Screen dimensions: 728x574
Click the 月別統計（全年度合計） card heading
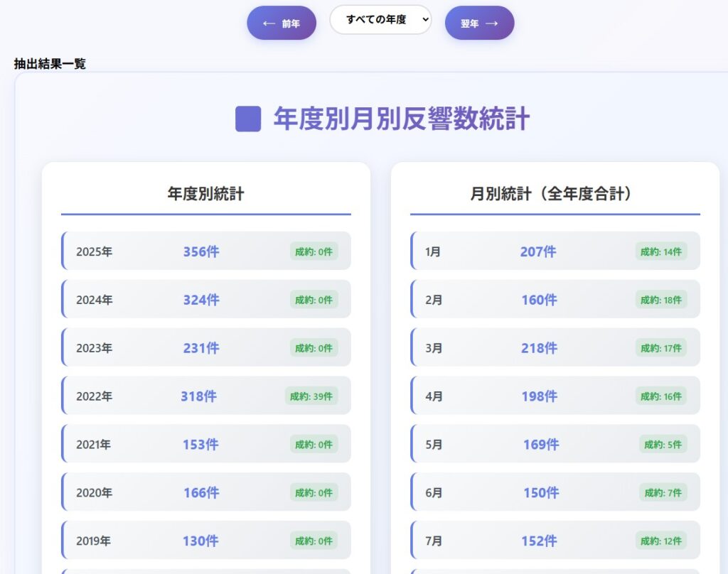tap(551, 194)
